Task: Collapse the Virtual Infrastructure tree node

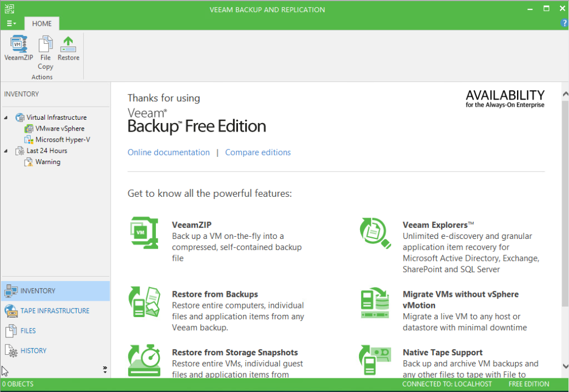Action: click(x=6, y=118)
